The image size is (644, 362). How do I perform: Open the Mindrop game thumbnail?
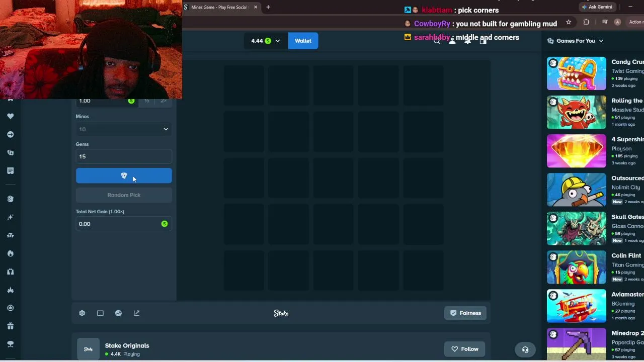click(x=577, y=344)
